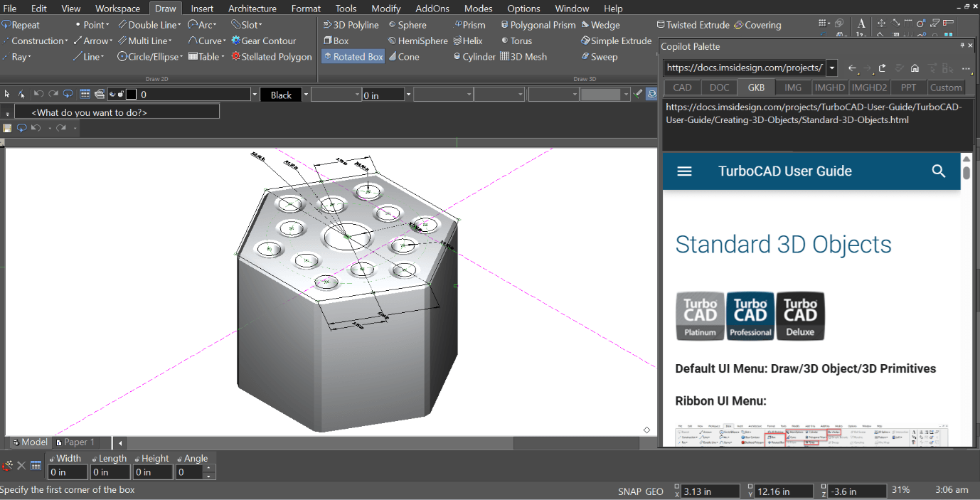Screen dimensions: 980x500
Task: Toggle the Angle lock
Action: point(180,459)
